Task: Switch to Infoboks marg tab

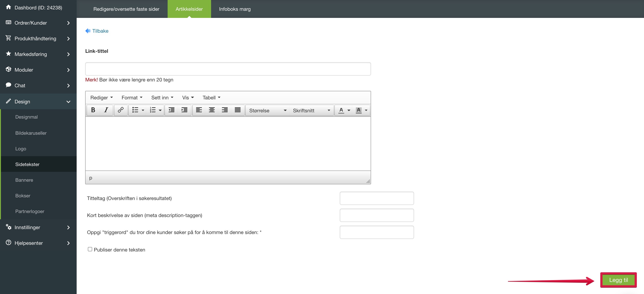Action: coord(235,9)
